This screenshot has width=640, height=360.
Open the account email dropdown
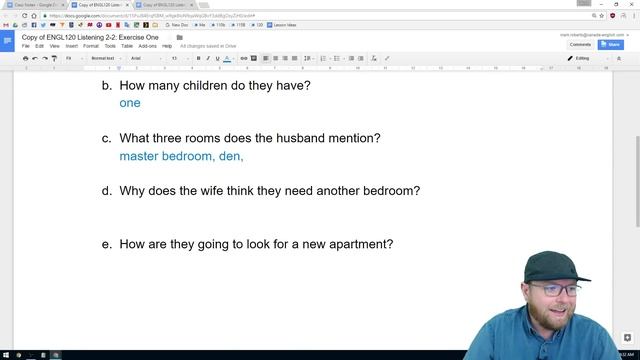point(594,35)
